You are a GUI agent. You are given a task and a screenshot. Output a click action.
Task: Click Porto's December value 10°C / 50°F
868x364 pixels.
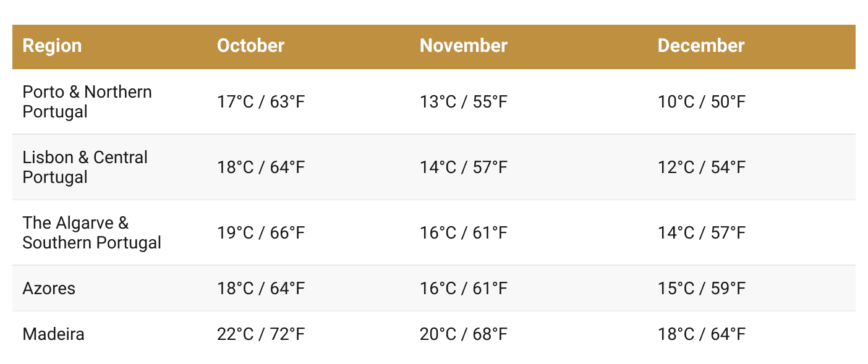pyautogui.click(x=701, y=102)
